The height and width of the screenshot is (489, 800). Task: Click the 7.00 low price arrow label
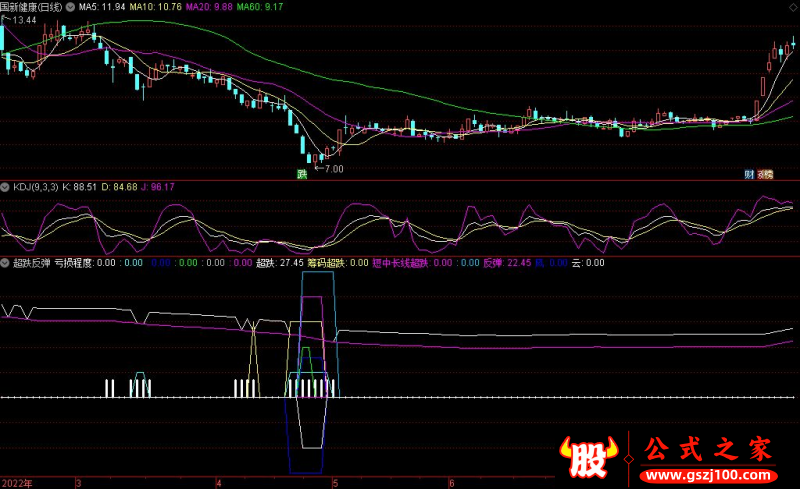tap(330, 168)
